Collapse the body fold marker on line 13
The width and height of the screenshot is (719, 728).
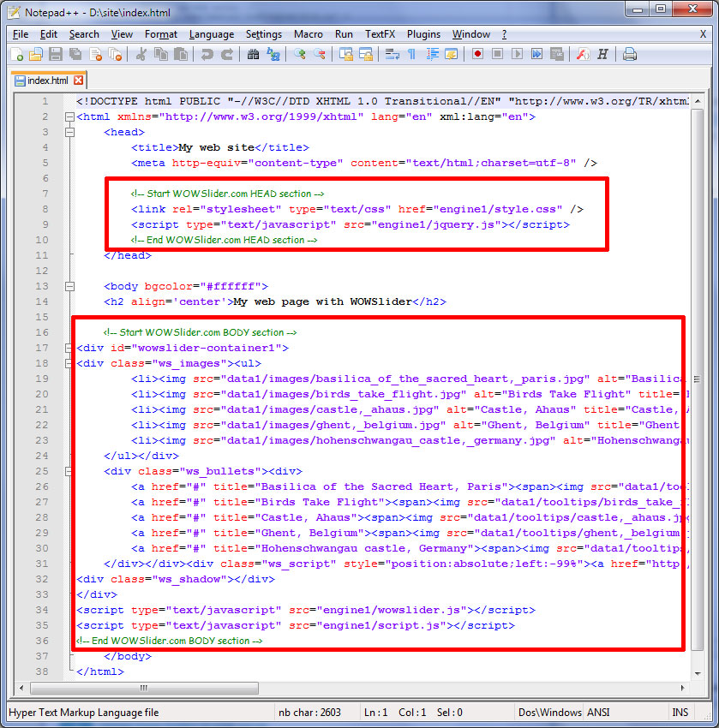click(x=69, y=286)
